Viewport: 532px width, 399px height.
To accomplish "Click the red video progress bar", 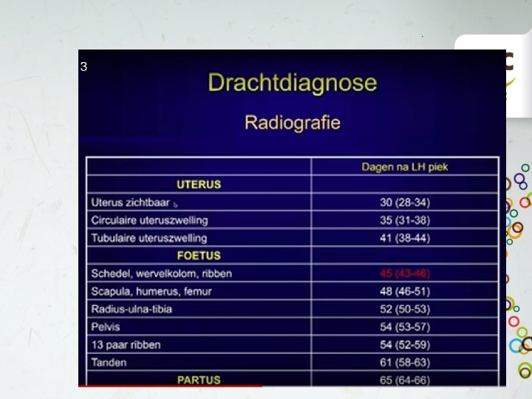I will coord(171,386).
